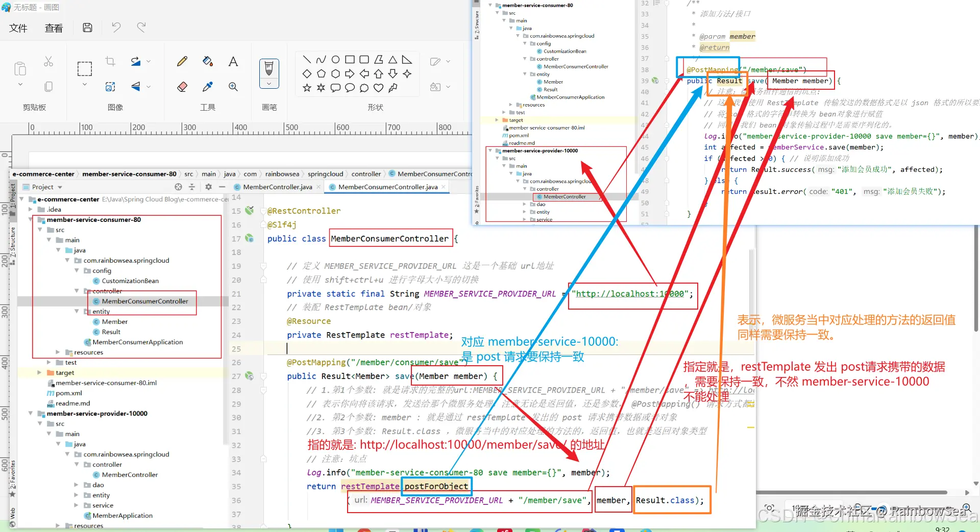Redo the action in Paint
The height and width of the screenshot is (532, 980).
tap(141, 27)
